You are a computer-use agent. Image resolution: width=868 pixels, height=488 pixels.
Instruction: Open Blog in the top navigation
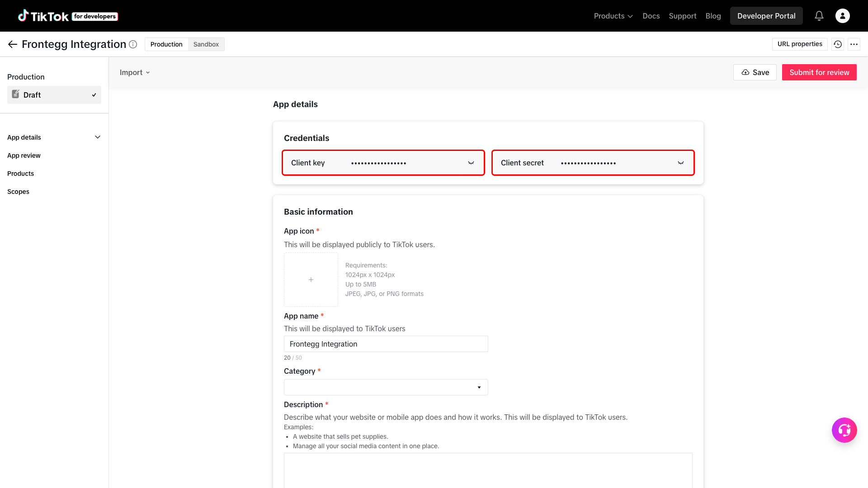tap(713, 16)
